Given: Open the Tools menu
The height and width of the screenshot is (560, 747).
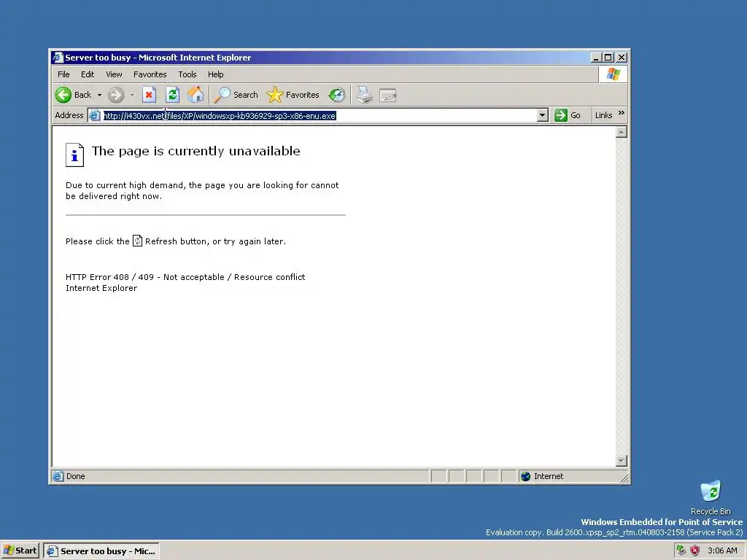Looking at the screenshot, I should (x=187, y=74).
